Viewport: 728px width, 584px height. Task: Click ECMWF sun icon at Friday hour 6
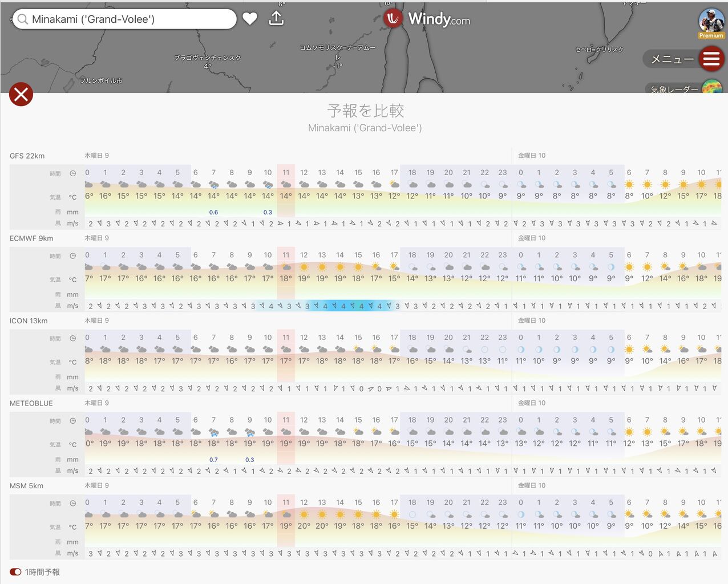(x=629, y=267)
